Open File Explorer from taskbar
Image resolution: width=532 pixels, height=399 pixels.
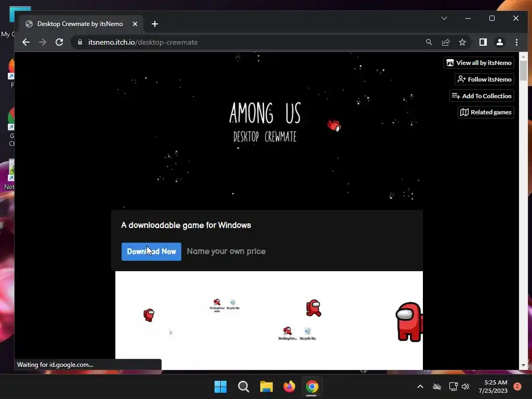tap(267, 387)
